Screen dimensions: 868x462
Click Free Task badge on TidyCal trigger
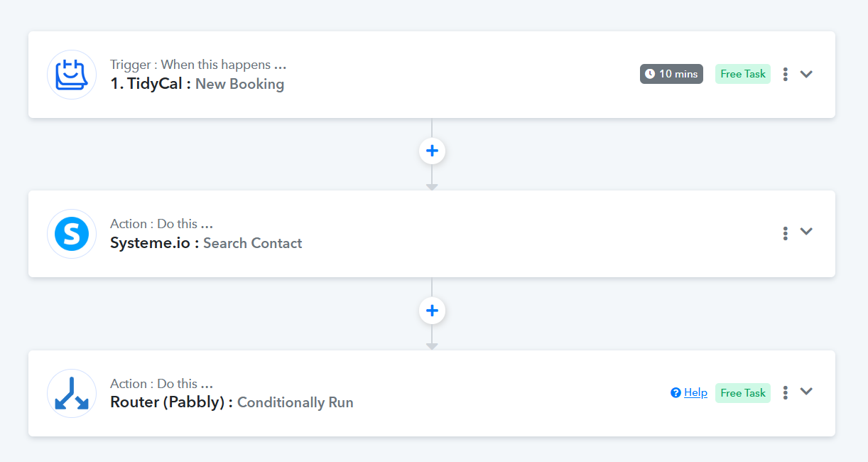coord(742,74)
